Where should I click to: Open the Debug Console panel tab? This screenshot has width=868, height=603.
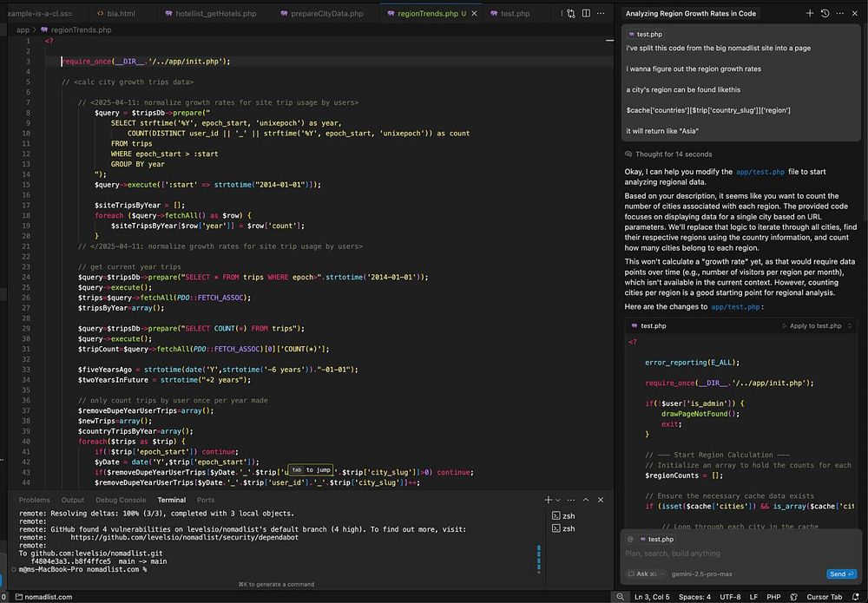121,500
